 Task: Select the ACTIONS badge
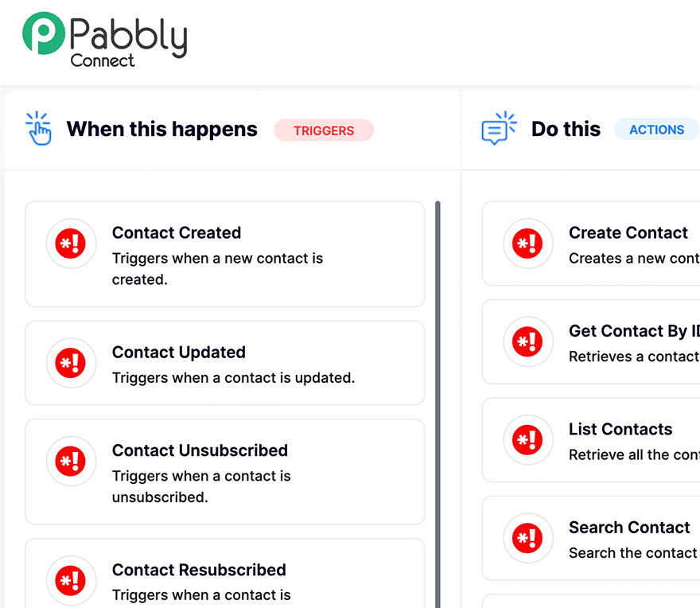[x=657, y=129]
